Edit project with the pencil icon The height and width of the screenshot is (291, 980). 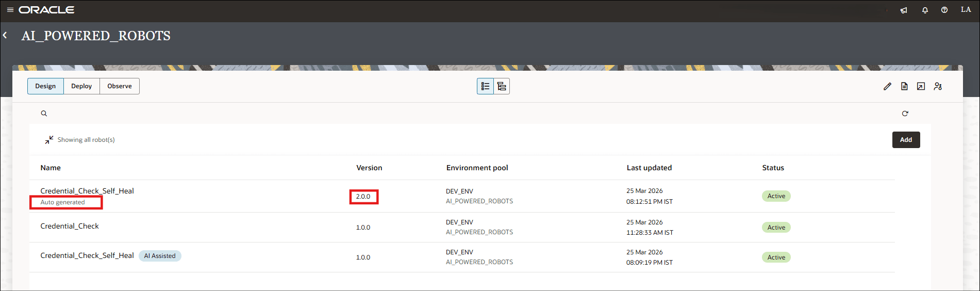(887, 86)
